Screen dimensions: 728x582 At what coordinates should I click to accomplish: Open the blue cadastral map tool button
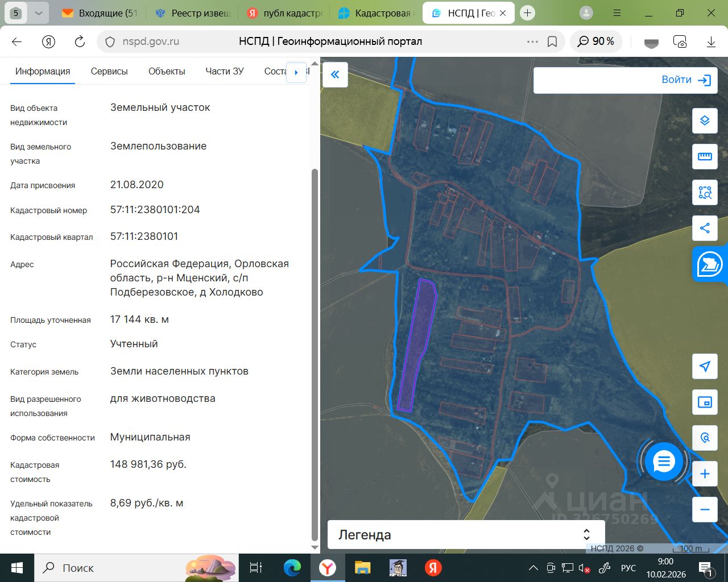tap(710, 264)
